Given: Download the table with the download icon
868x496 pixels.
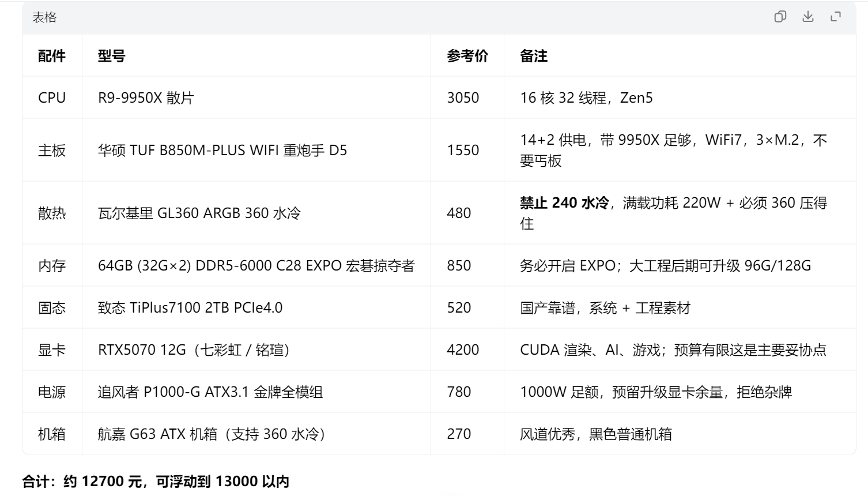Looking at the screenshot, I should pos(808,17).
